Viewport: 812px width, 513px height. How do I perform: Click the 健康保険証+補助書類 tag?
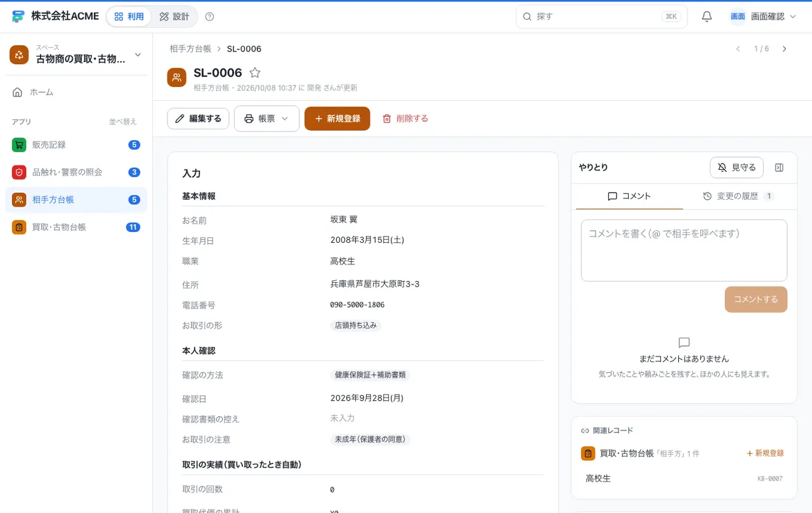click(x=370, y=375)
